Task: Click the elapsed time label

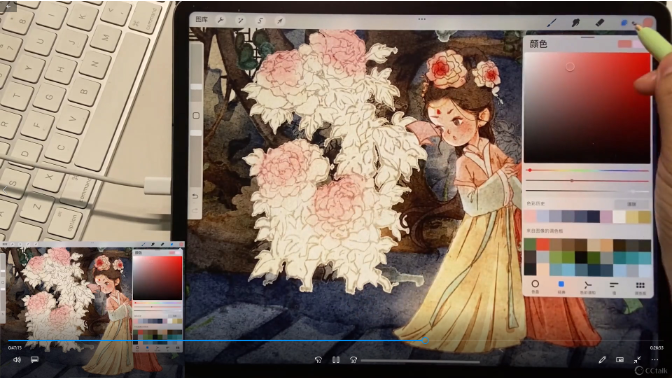Action: click(x=15, y=348)
